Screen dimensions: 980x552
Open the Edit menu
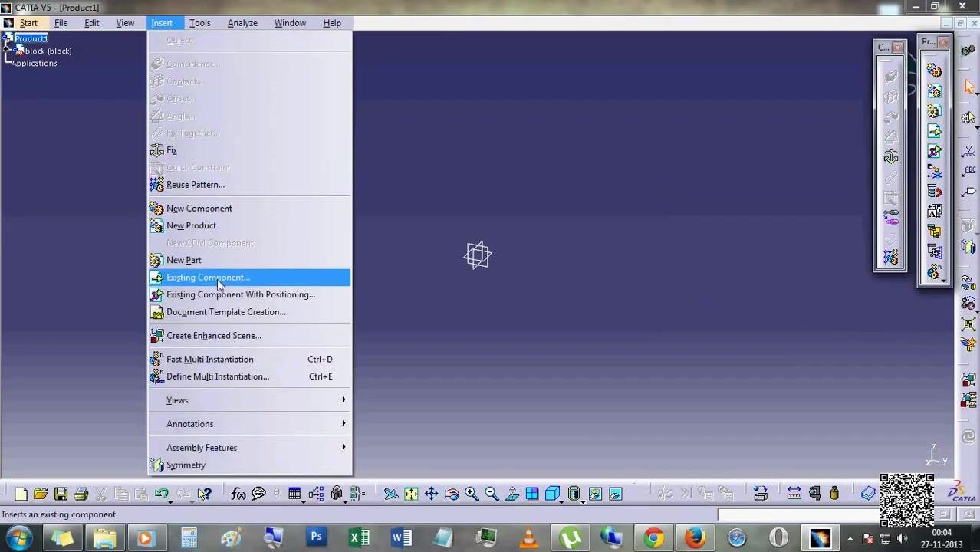(x=91, y=23)
